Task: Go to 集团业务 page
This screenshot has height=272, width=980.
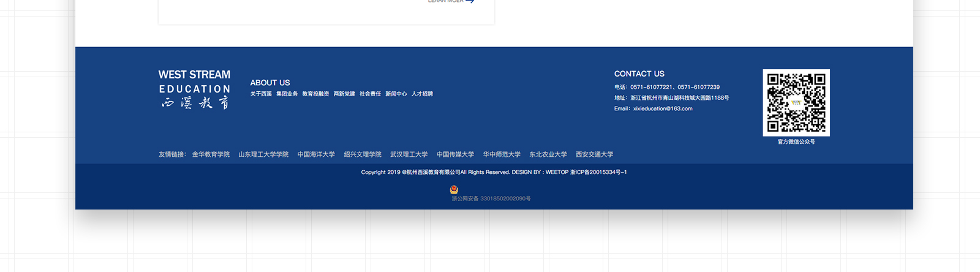Action: (287, 94)
